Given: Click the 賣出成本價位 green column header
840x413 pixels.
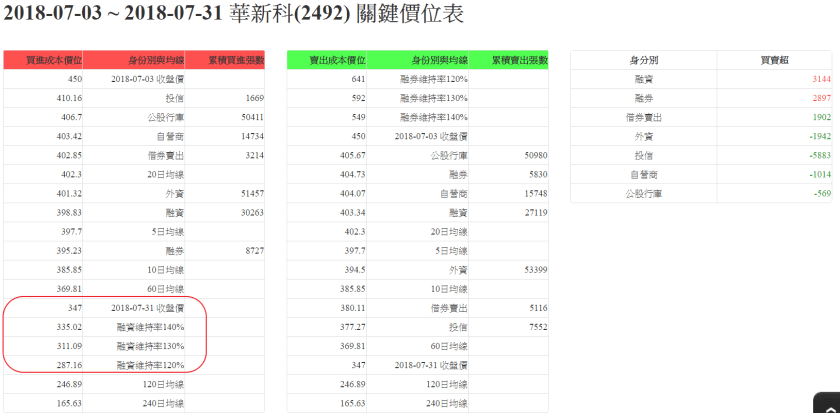Looking at the screenshot, I should point(327,60).
